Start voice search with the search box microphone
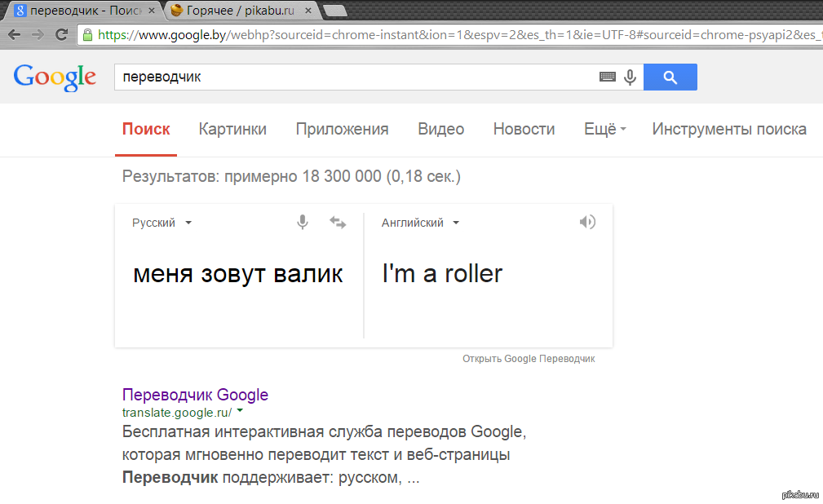 (x=630, y=77)
